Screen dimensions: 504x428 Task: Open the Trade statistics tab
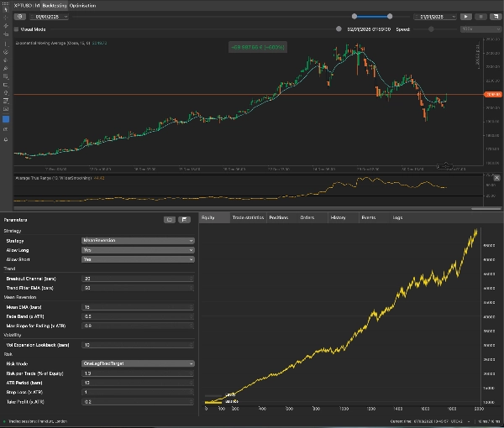pos(248,217)
